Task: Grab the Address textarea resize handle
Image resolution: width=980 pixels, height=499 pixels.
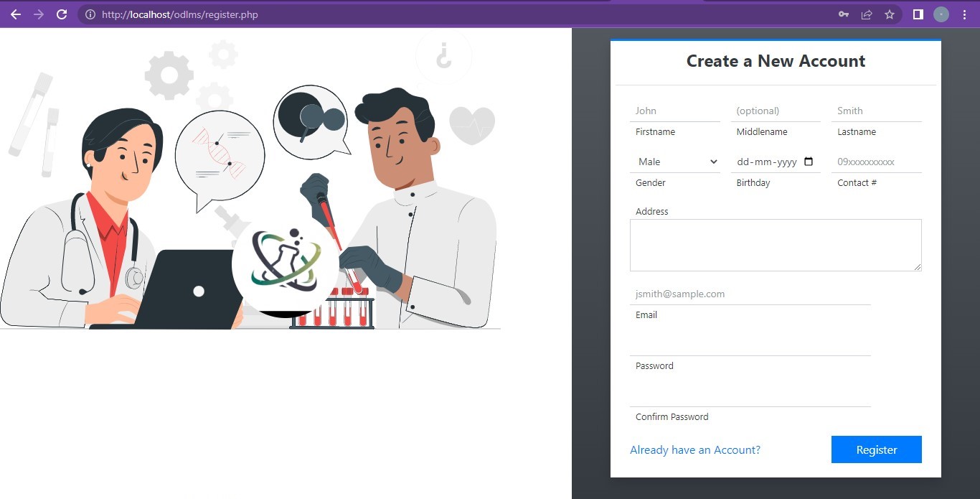Action: 917,266
